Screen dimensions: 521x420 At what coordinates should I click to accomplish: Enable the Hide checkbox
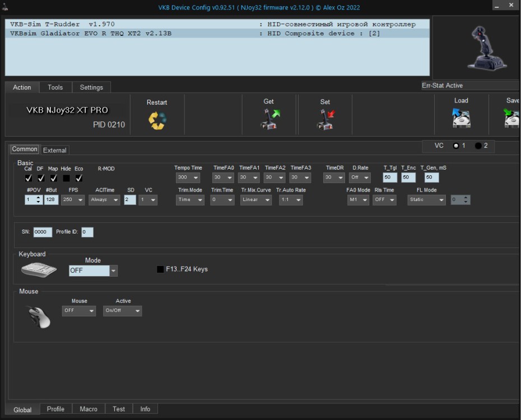[x=66, y=178]
